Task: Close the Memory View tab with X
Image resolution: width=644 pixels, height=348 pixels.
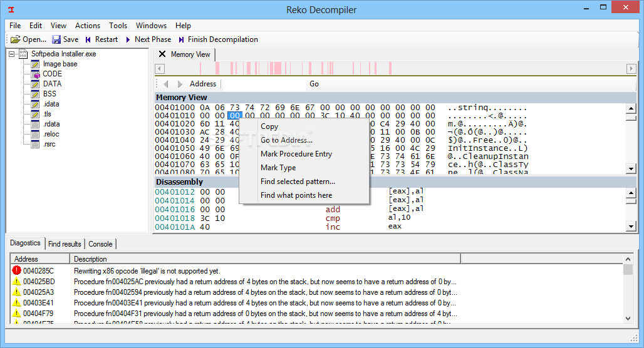Action: 162,54
